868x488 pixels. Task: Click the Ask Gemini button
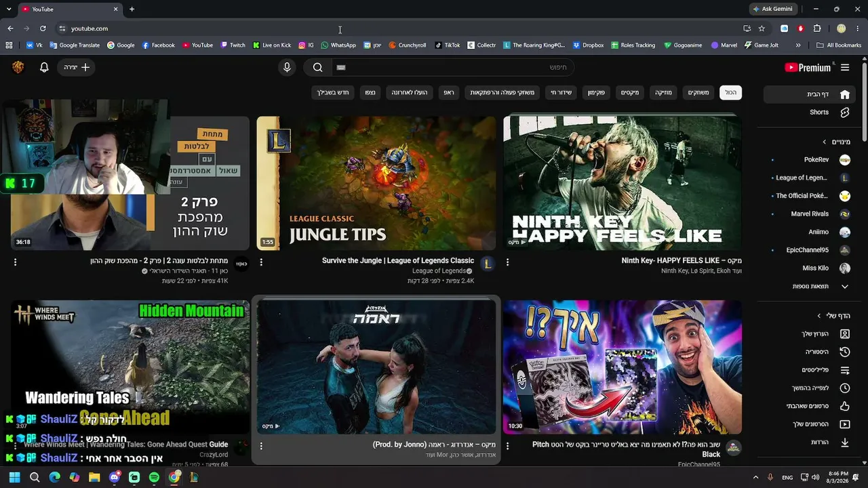(x=772, y=9)
